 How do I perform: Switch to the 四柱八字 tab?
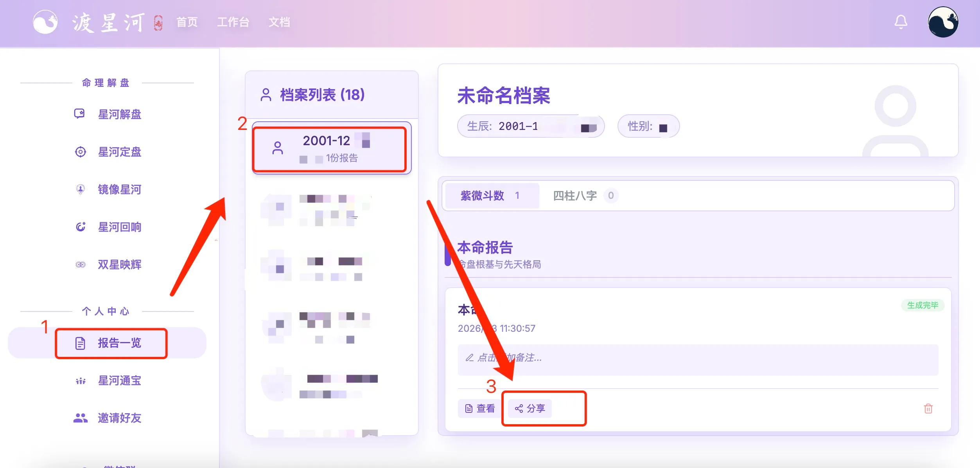(583, 196)
